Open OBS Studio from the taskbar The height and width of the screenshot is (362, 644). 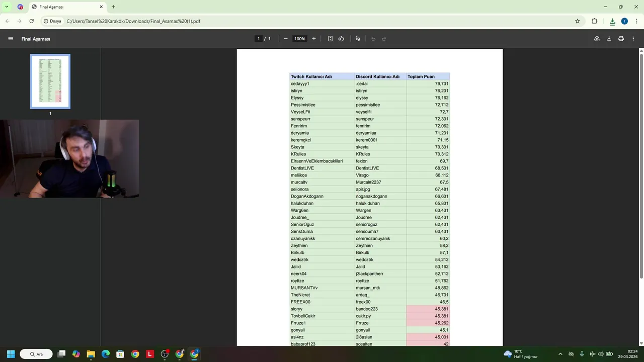click(165, 354)
